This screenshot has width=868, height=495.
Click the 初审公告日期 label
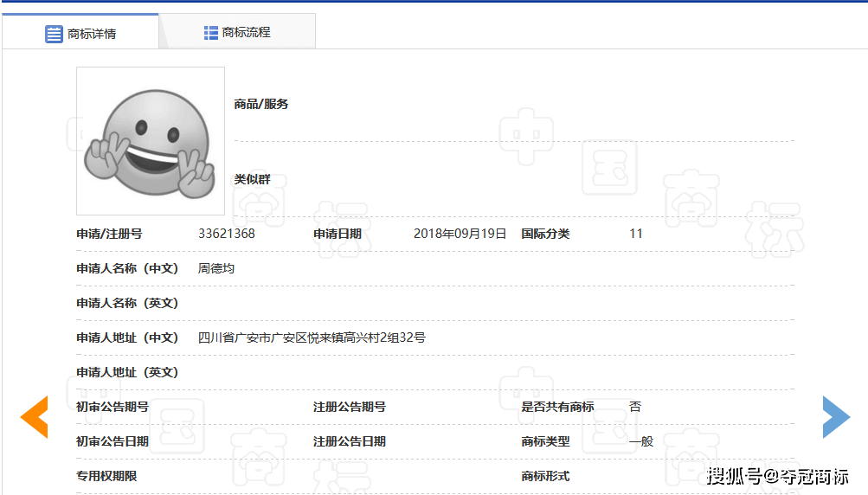[113, 441]
